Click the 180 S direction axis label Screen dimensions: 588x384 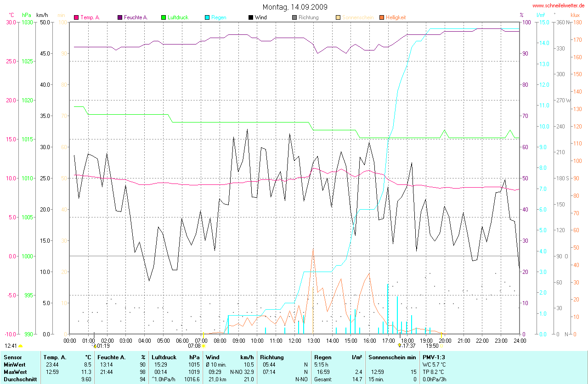click(x=562, y=178)
